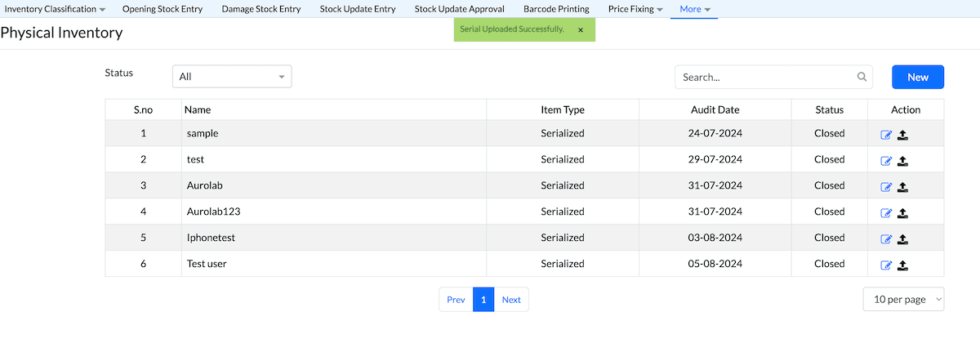Go to Barcode Printing tab
Screen dimensions: 980x343
[556, 9]
